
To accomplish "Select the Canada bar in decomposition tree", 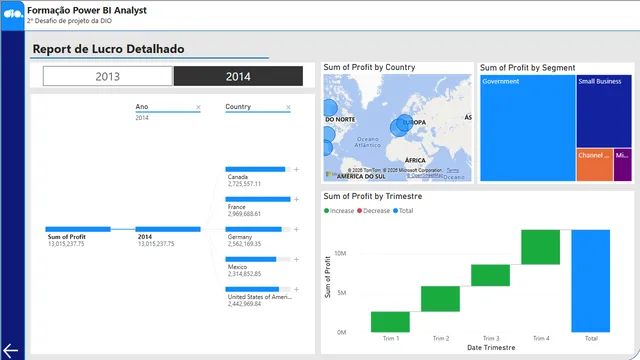I will pos(258,169).
